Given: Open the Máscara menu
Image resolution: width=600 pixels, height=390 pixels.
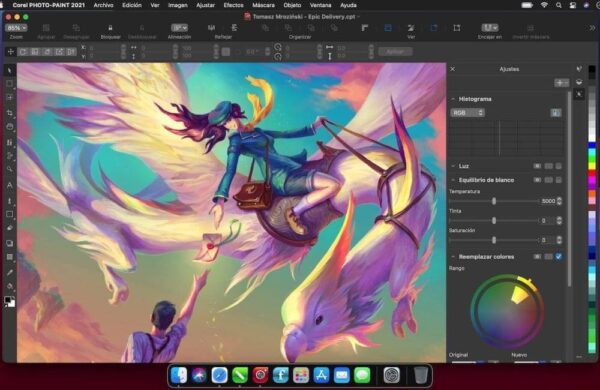Looking at the screenshot, I should pyautogui.click(x=264, y=5).
